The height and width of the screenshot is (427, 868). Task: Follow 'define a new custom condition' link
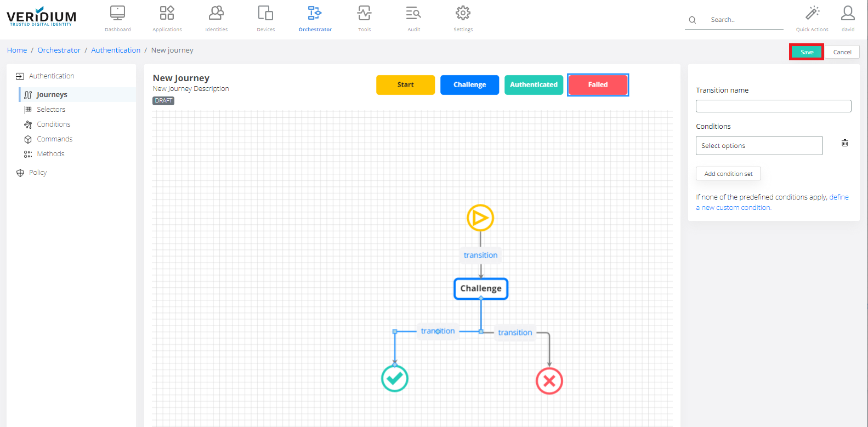point(838,197)
